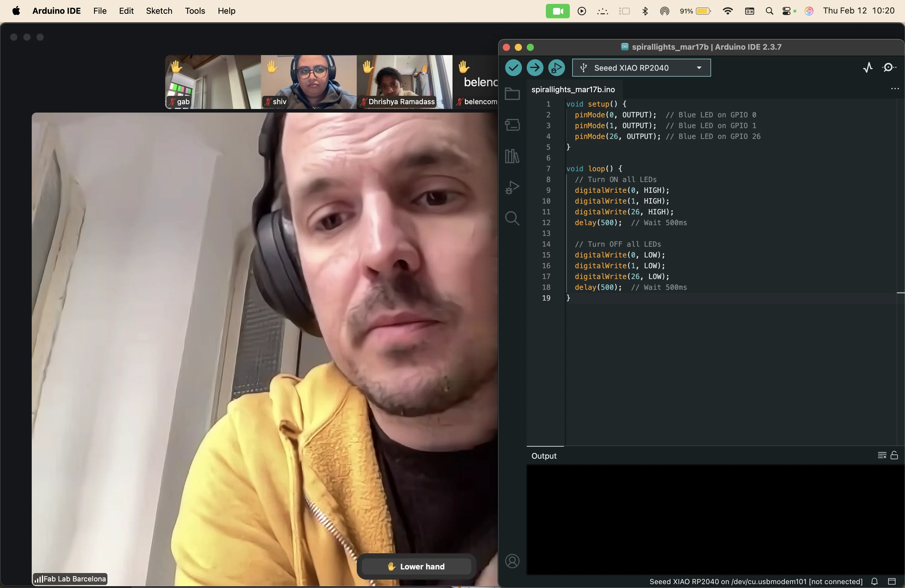Image resolution: width=905 pixels, height=588 pixels.
Task: Open the sidebar Search panel
Action: click(512, 218)
